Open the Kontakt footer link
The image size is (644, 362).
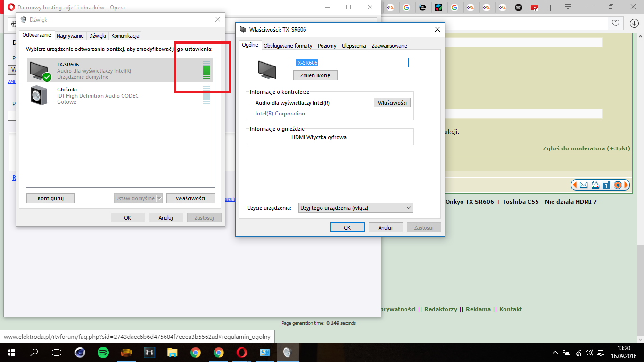(x=511, y=309)
